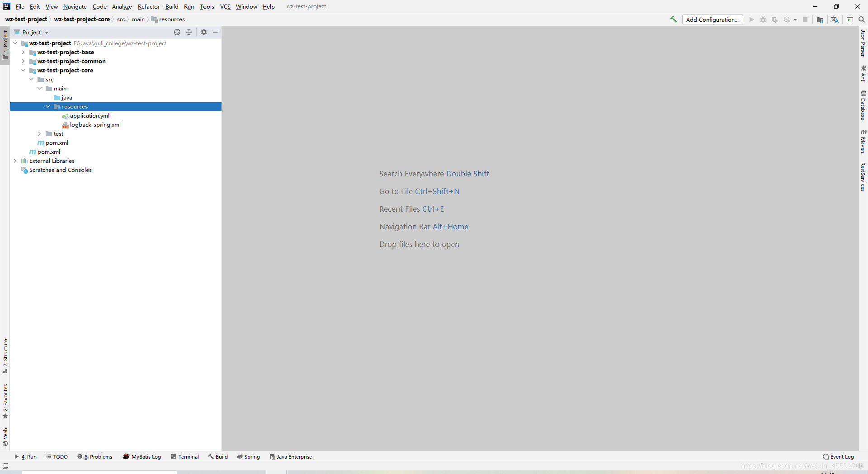This screenshot has height=474, width=868.
Task: Open the Maven side tool window
Action: [863, 141]
